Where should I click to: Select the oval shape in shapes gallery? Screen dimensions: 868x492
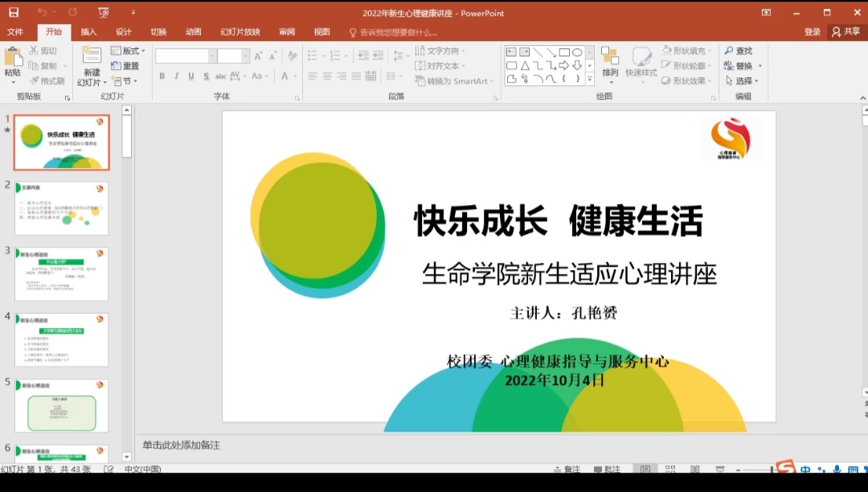(x=577, y=51)
